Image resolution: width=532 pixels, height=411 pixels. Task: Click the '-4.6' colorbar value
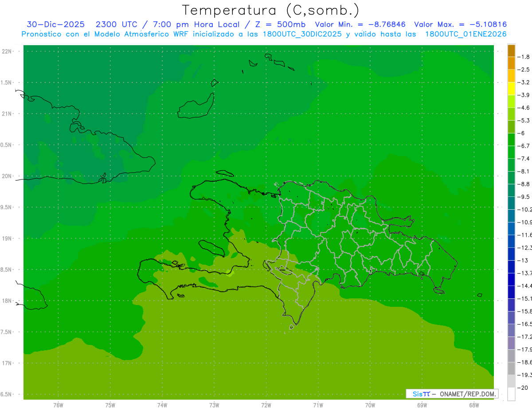(524, 108)
